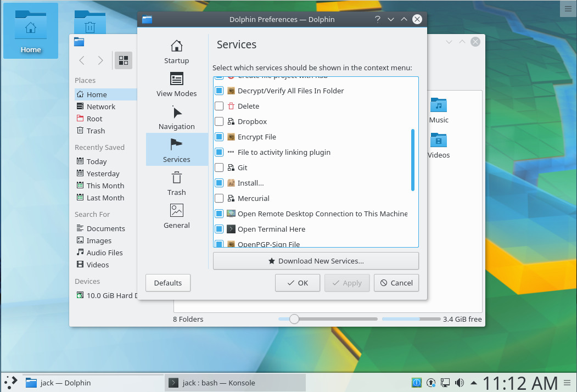Disable the Encrypt File service
577x392 pixels.
click(x=219, y=137)
